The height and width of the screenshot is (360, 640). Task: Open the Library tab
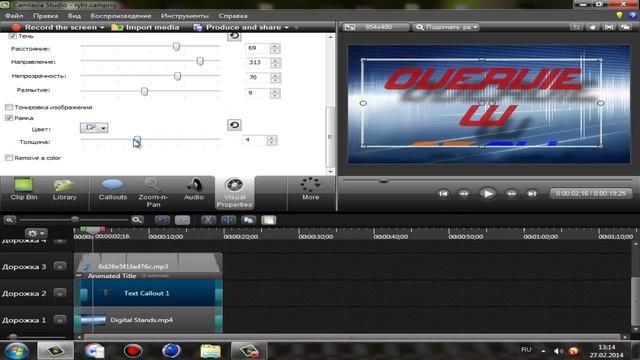click(64, 190)
